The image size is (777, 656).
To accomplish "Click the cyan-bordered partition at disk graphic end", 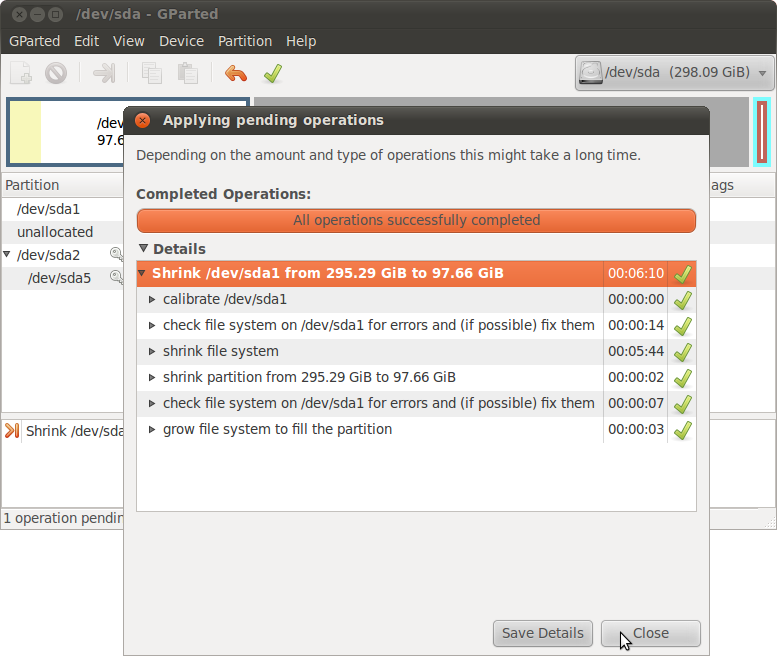I will click(x=762, y=132).
